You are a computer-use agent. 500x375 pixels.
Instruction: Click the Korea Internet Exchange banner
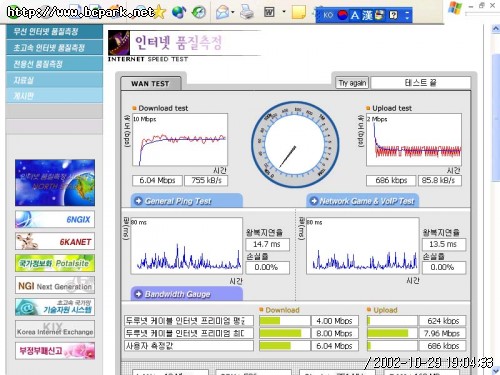(55, 329)
